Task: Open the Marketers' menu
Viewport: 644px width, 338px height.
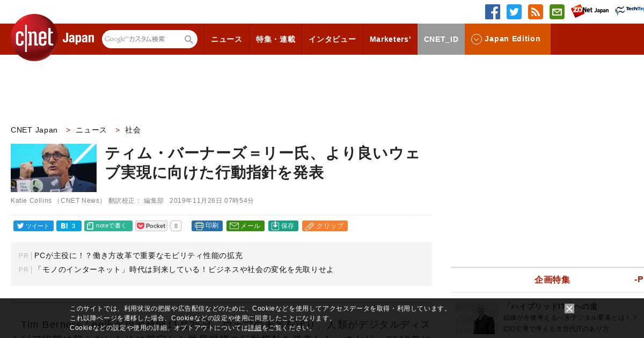Action: 390,39
